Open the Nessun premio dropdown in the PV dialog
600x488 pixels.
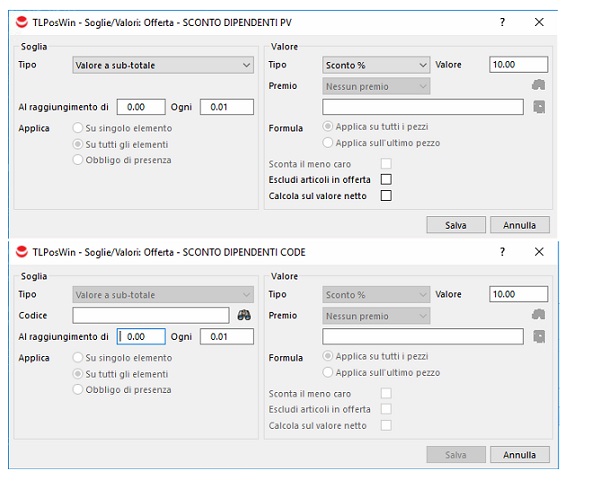376,86
